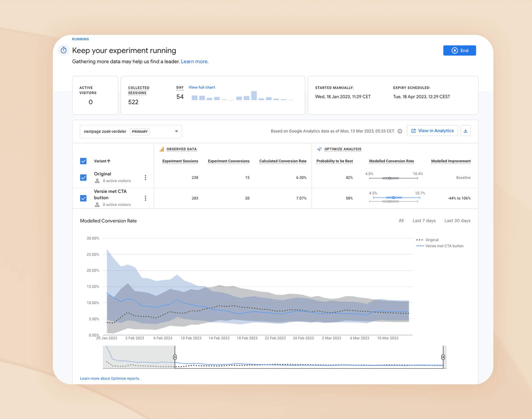Screen dimensions: 532x419
Task: Click the person icon under Versie met CTA
Action: coord(97,205)
